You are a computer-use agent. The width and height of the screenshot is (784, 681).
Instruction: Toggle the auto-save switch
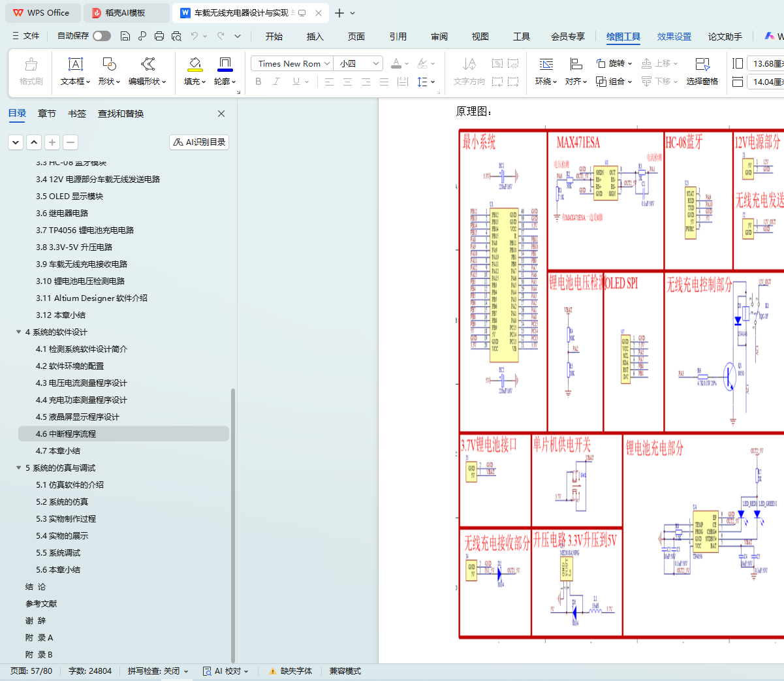(x=101, y=36)
